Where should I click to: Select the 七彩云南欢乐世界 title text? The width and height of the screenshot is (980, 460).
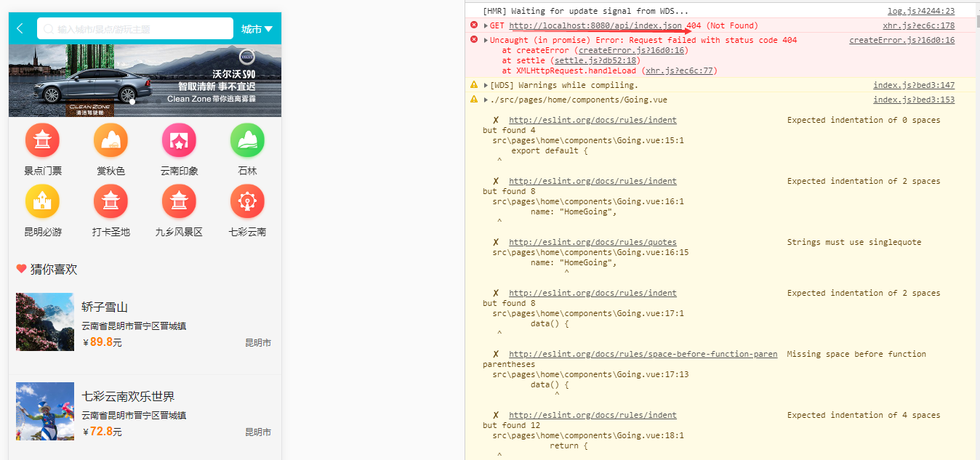click(x=128, y=396)
